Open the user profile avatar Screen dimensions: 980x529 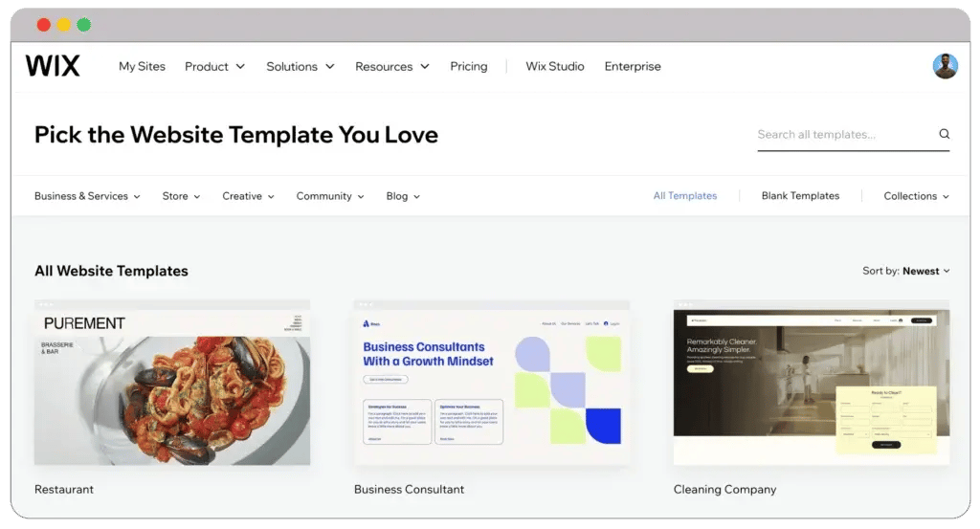pyautogui.click(x=945, y=66)
